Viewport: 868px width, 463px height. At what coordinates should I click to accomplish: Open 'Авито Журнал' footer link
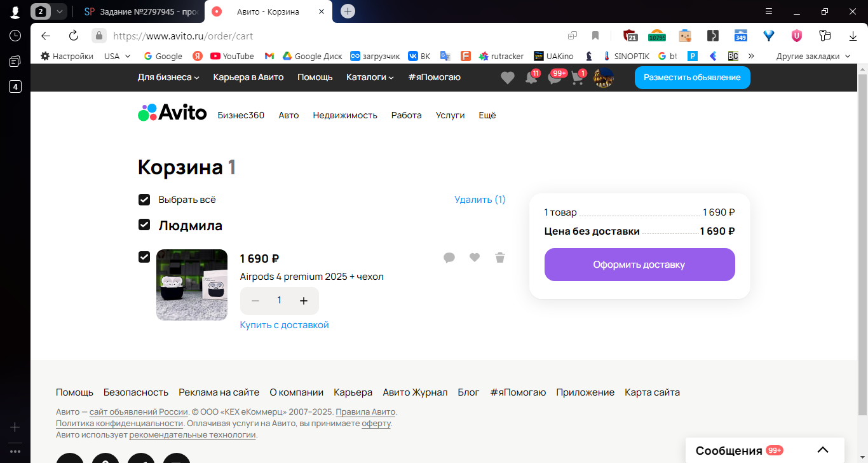[x=415, y=392]
